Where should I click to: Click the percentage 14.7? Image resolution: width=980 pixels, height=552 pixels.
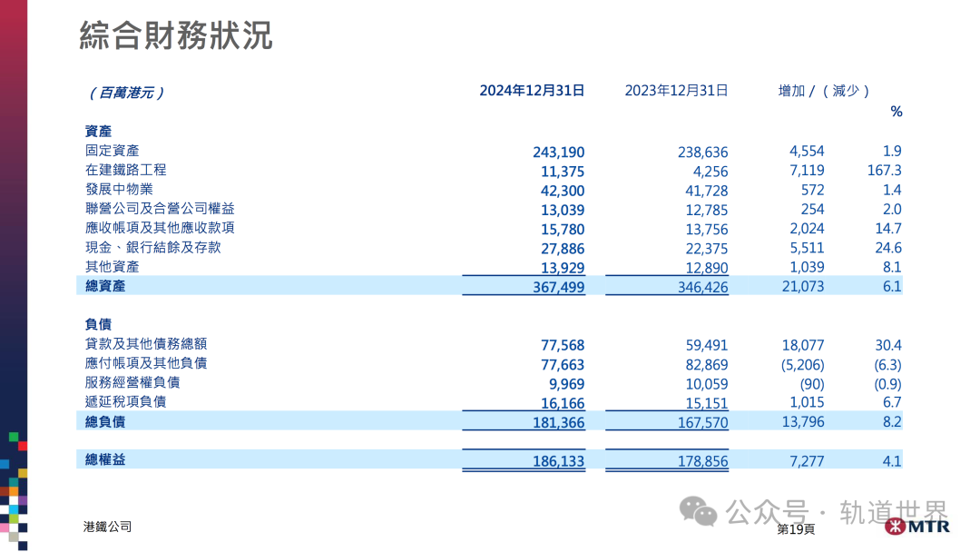click(x=888, y=228)
